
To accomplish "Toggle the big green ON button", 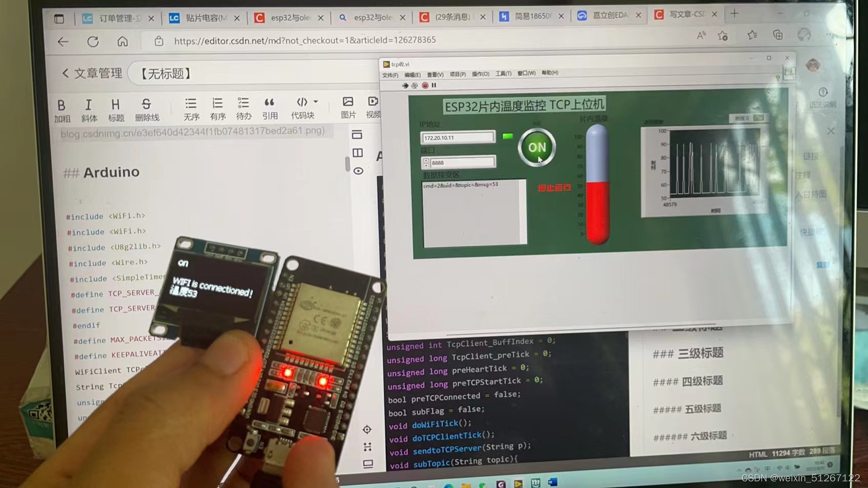I will click(536, 147).
